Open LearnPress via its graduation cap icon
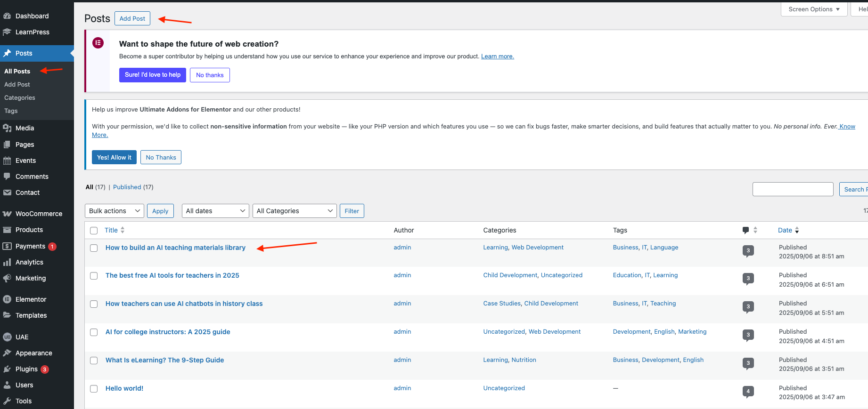 click(7, 32)
